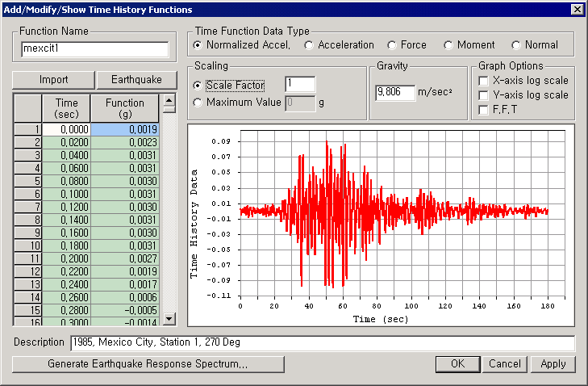Select the Time cell 0.1800

(x=66, y=246)
